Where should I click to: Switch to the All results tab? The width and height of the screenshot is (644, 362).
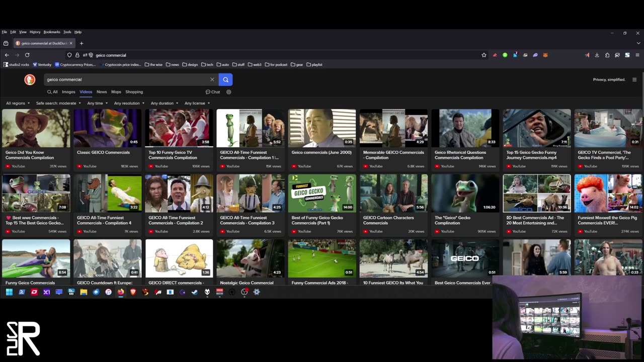tap(52, 92)
